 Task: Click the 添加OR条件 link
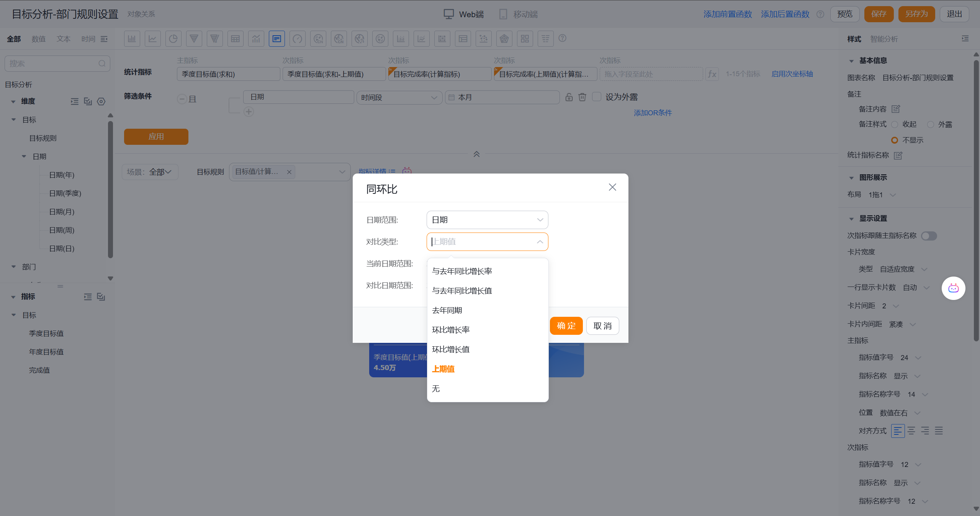click(652, 113)
